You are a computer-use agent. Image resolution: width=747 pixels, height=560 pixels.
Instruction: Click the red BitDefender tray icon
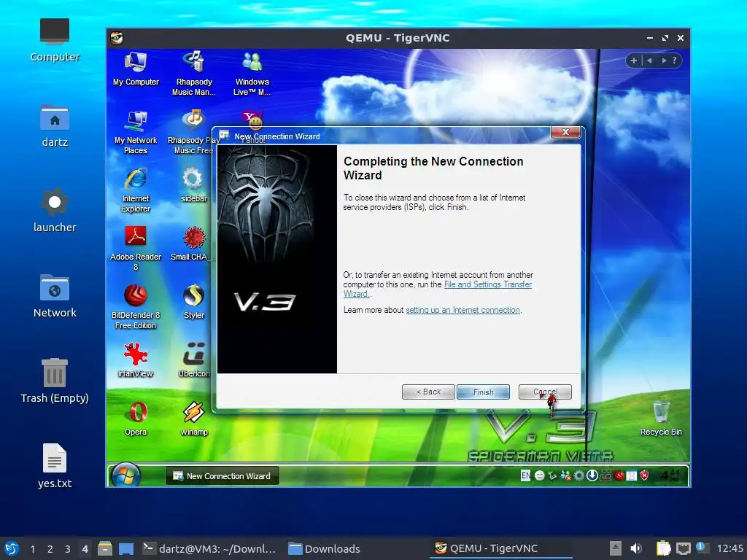(x=619, y=475)
